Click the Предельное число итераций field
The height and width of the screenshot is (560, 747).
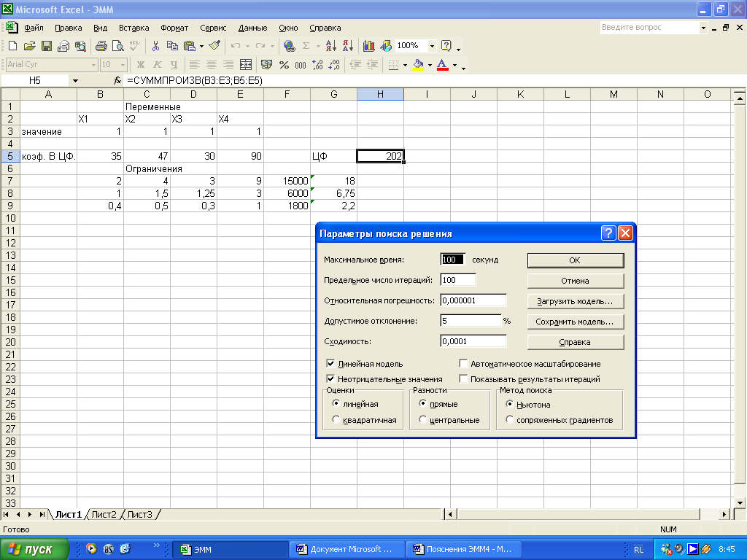point(458,280)
